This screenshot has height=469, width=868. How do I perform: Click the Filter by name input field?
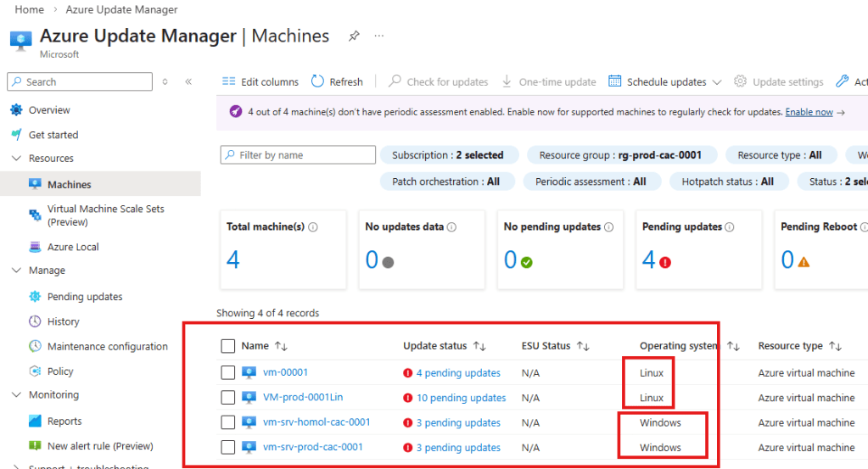pyautogui.click(x=298, y=155)
